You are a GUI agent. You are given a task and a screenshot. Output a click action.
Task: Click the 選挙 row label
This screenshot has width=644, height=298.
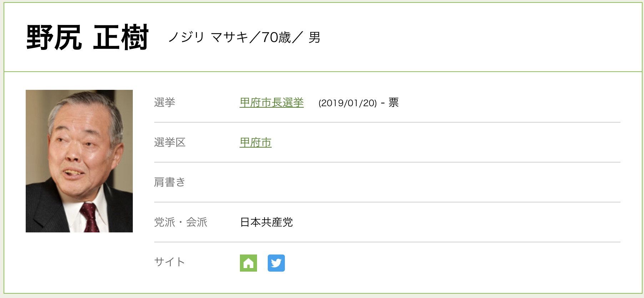(165, 103)
